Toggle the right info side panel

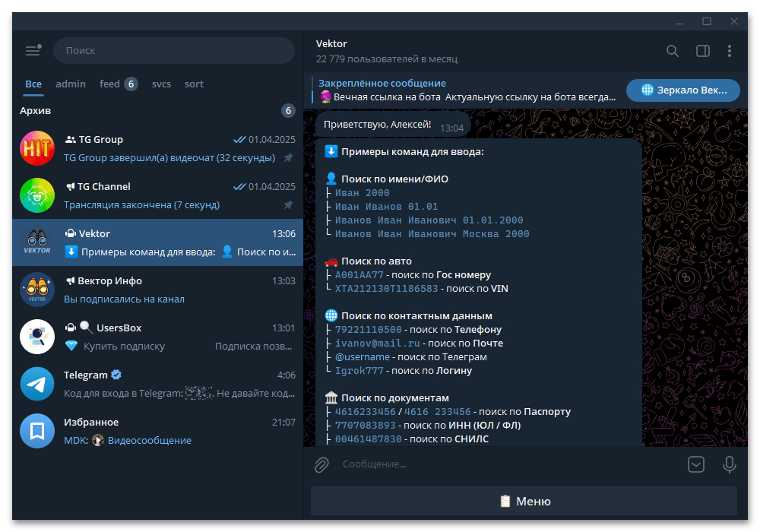click(x=703, y=51)
